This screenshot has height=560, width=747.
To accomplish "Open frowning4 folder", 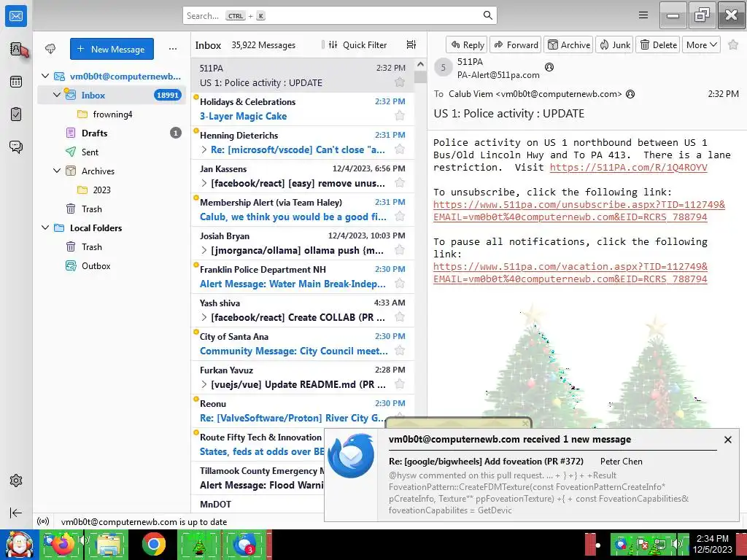I will coord(112,114).
